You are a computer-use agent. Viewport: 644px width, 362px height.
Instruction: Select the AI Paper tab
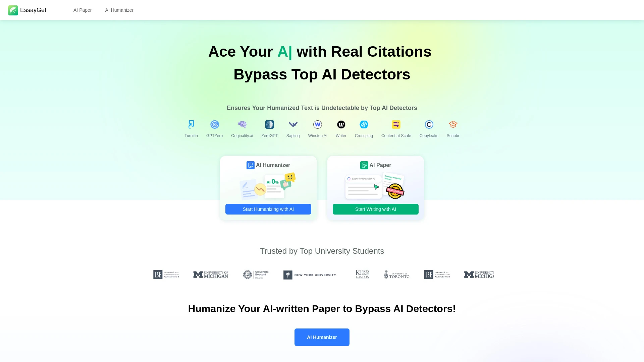(x=83, y=10)
